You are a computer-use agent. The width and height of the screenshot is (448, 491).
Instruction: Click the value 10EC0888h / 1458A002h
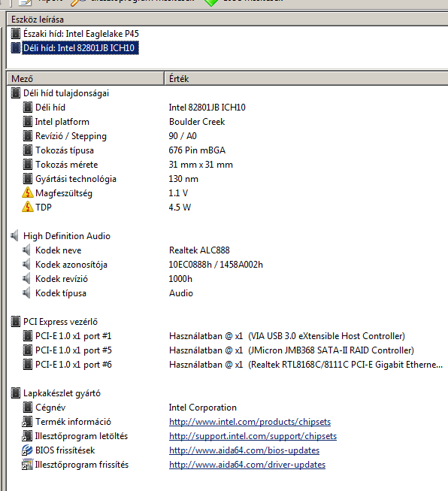[216, 265]
